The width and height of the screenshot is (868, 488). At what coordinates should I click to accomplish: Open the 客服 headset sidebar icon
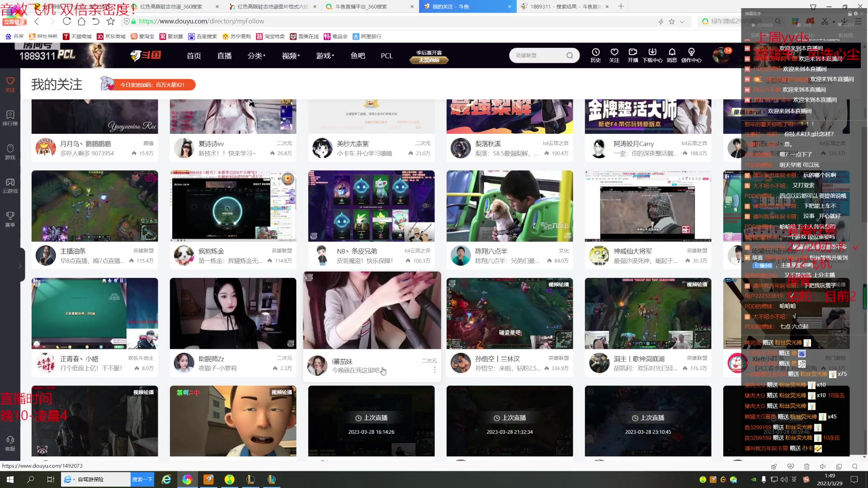click(x=10, y=443)
